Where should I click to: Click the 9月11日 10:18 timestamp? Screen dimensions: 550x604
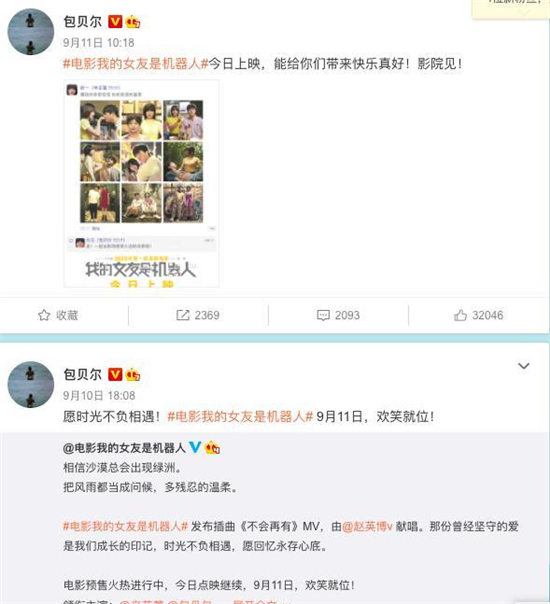(x=99, y=42)
